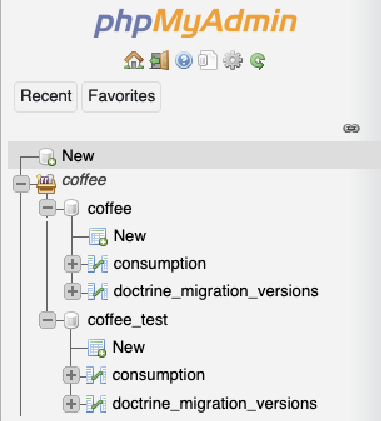Viewport: 381px width, 421px height.
Task: Expand doctrine_migration_versions in coffee_test
Action: 71,404
